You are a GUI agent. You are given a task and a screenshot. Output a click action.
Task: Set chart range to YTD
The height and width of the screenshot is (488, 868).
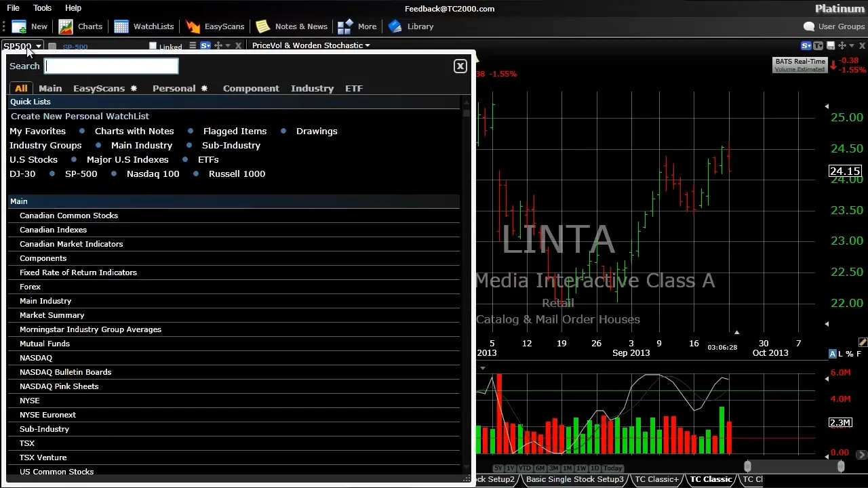point(525,468)
